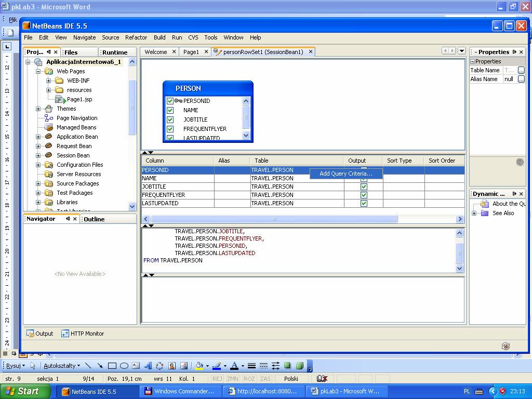This screenshot has width=532, height=399.
Task: Insert a text box from Word's drawing toolbar
Action: pyautogui.click(x=136, y=366)
